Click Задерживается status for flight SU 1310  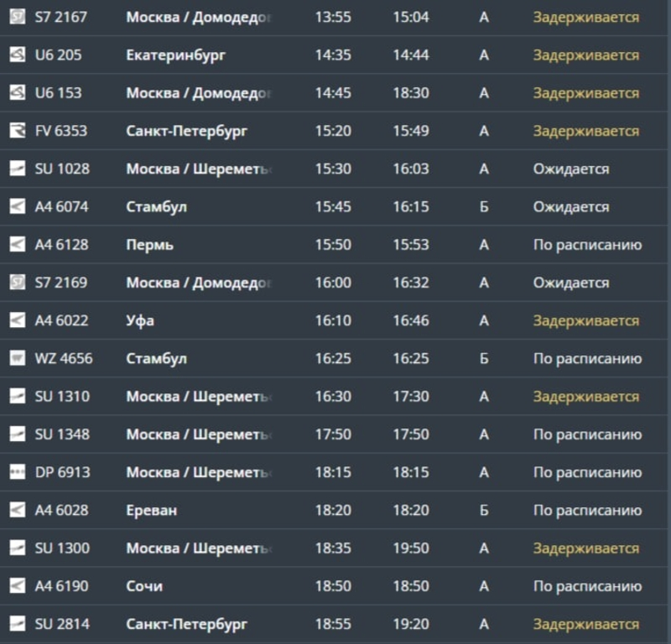tap(585, 397)
